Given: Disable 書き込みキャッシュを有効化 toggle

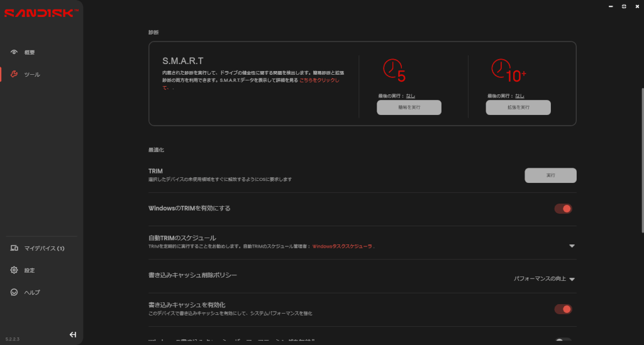Looking at the screenshot, I should point(563,309).
